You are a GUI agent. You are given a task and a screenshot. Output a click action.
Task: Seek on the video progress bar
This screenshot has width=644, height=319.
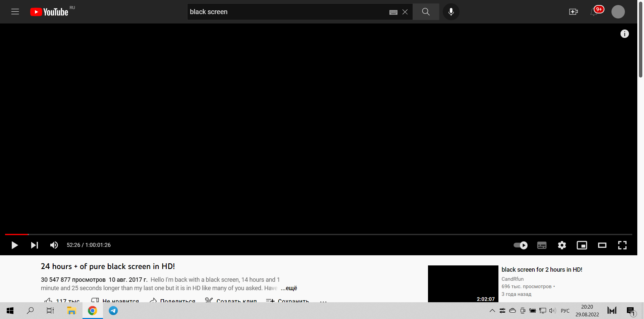click(x=319, y=234)
